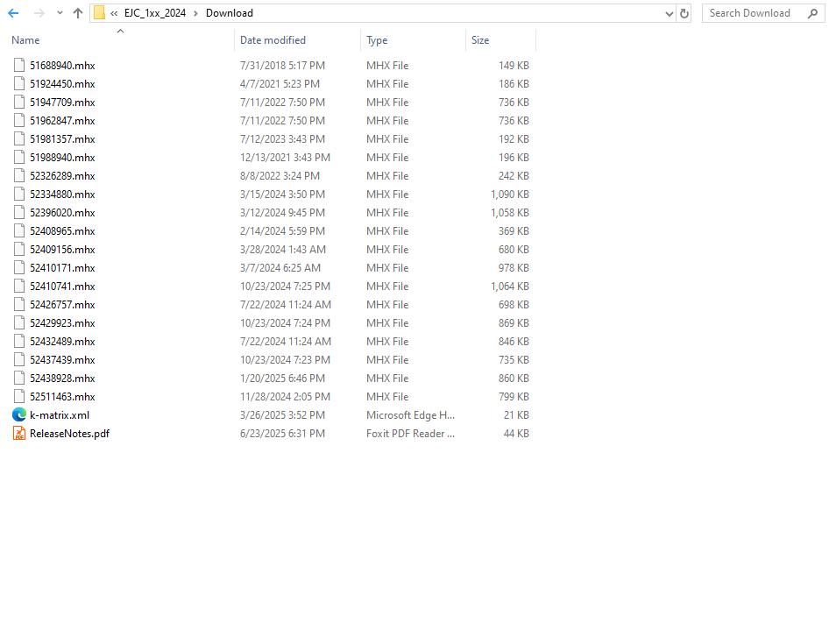The width and height of the screenshot is (836, 644).
Task: Select file icon of 52408965.mhx
Action: coord(19,230)
